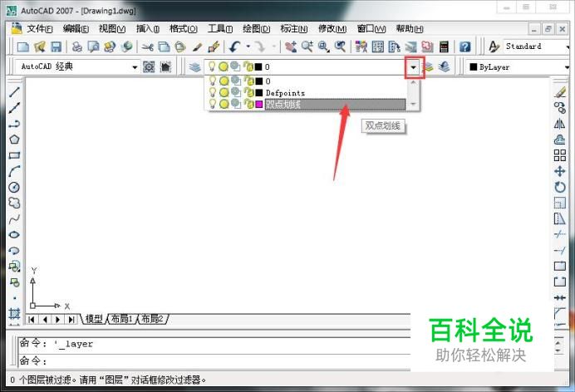Viewport: 575px width, 392px height.
Task: Select the Spline tool
Action: pos(14,219)
